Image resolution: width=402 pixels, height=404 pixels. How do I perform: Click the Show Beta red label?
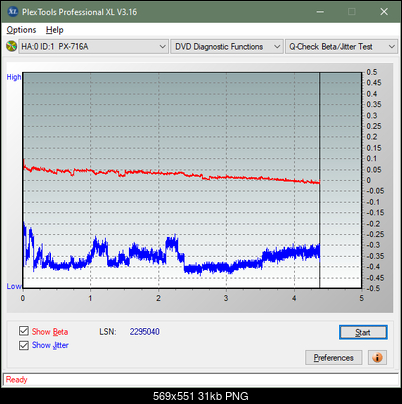50,332
